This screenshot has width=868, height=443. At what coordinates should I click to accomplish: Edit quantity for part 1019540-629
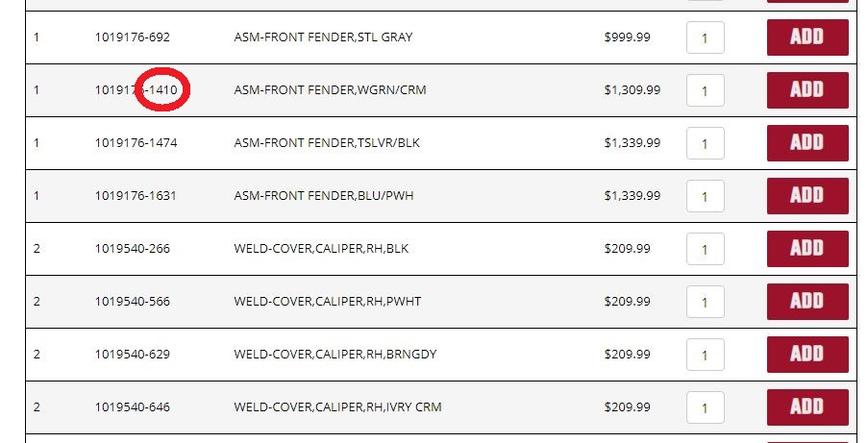pyautogui.click(x=705, y=356)
